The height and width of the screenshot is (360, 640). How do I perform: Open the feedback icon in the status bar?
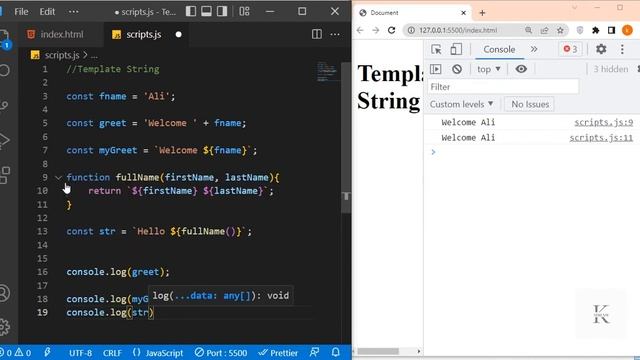314,353
